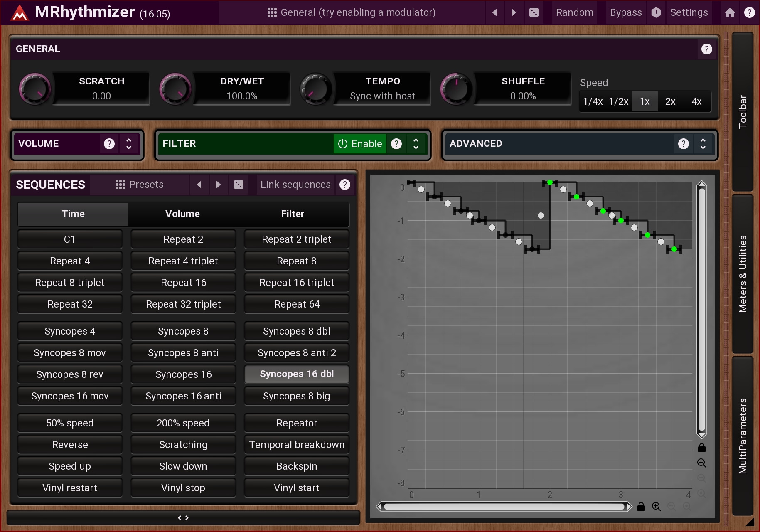This screenshot has width=760, height=532.
Task: Go to previous global preset arrow
Action: coord(494,12)
